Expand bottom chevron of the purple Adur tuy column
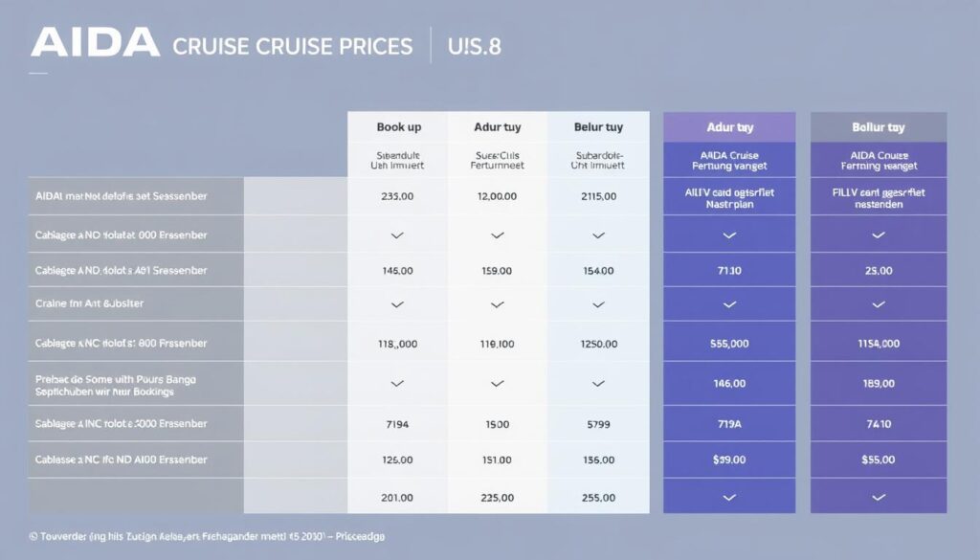The height and width of the screenshot is (560, 980). 729,498
